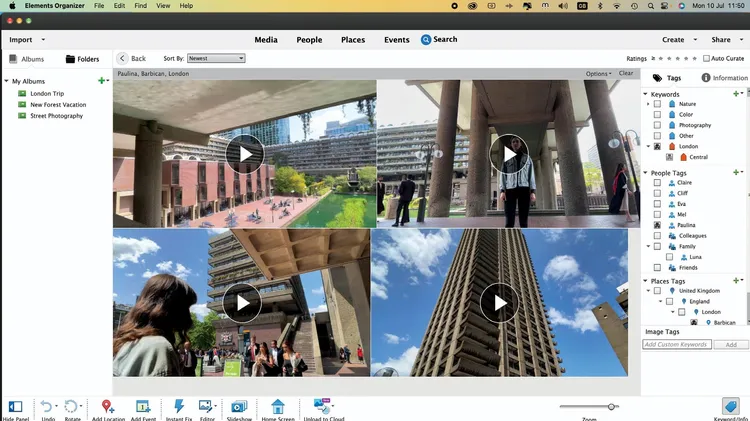Viewport: 750px width, 421px height.
Task: Check the Color keyword checkbox
Action: pos(657,114)
